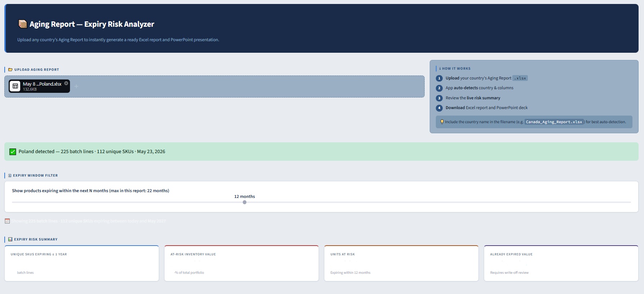
Task: Click the 12 months slider handle
Action: click(x=245, y=202)
